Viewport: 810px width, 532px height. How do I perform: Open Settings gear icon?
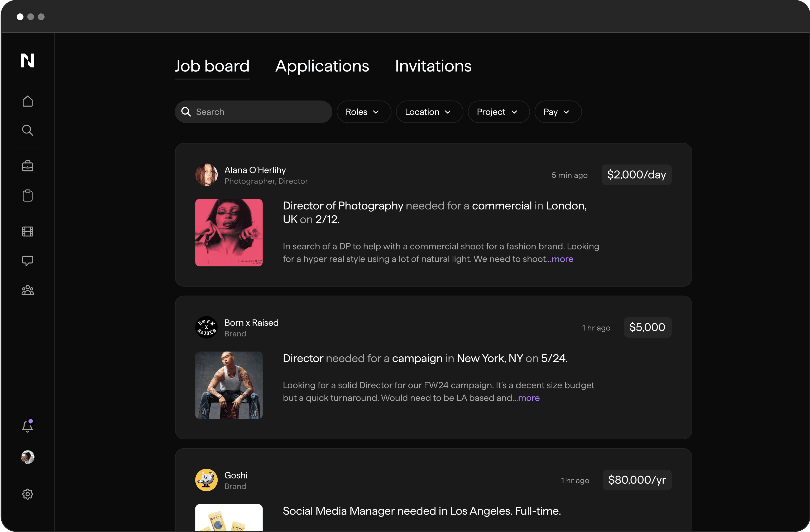point(27,494)
